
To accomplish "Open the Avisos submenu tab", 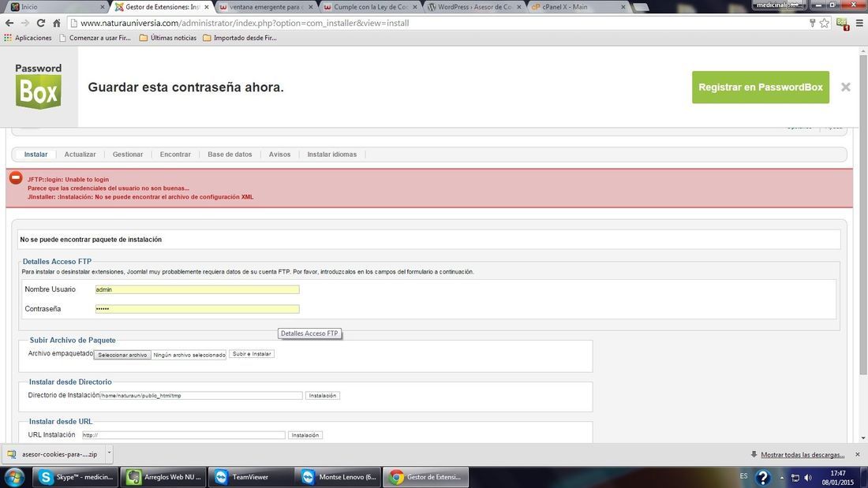I will click(x=279, y=155).
